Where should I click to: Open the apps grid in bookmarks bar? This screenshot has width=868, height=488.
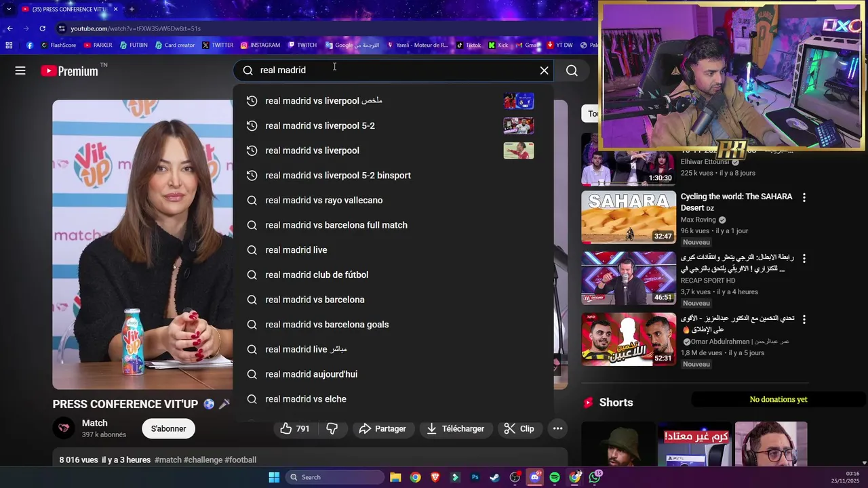coord(9,45)
